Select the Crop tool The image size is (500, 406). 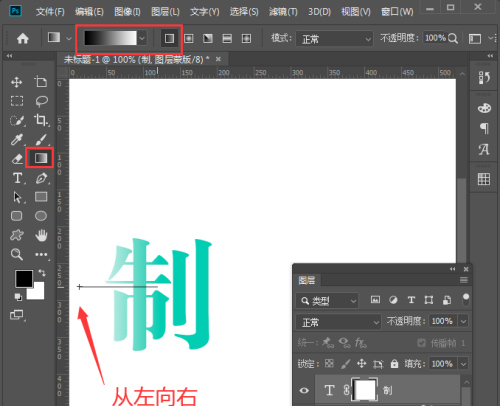coord(41,120)
